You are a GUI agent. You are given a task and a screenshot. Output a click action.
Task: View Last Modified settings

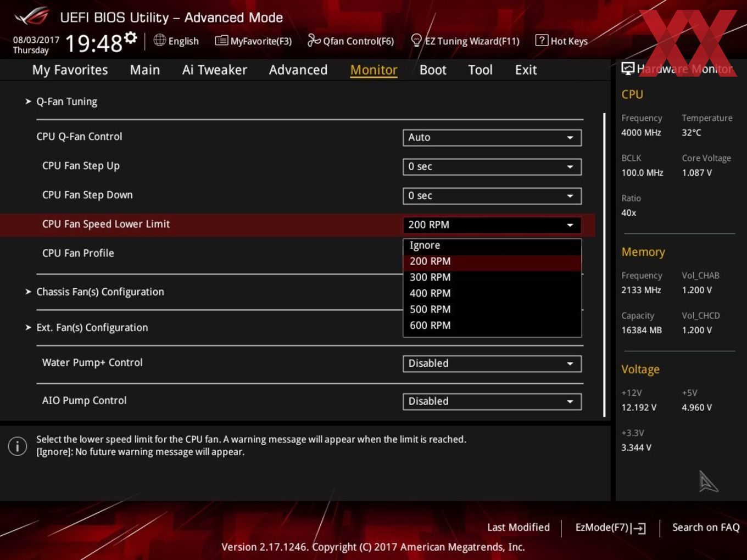[518, 527]
